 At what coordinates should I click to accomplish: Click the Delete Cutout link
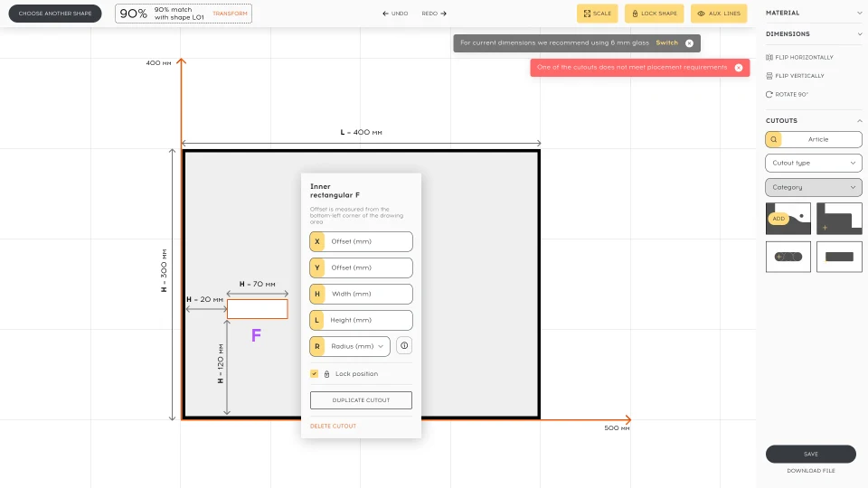click(334, 426)
